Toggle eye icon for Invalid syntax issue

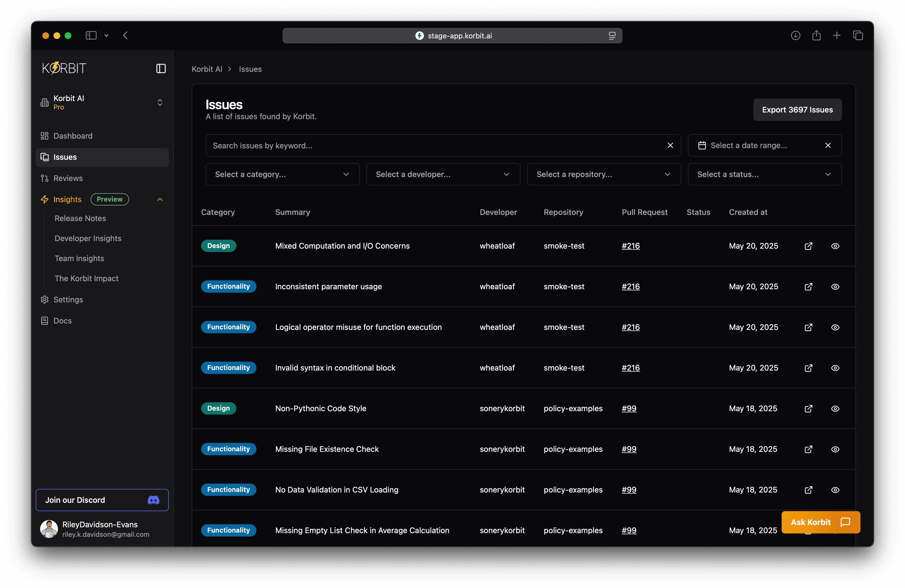(x=835, y=368)
